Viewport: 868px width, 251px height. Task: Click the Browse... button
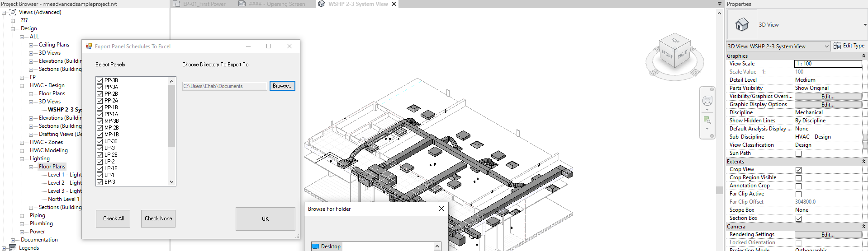[x=282, y=86]
